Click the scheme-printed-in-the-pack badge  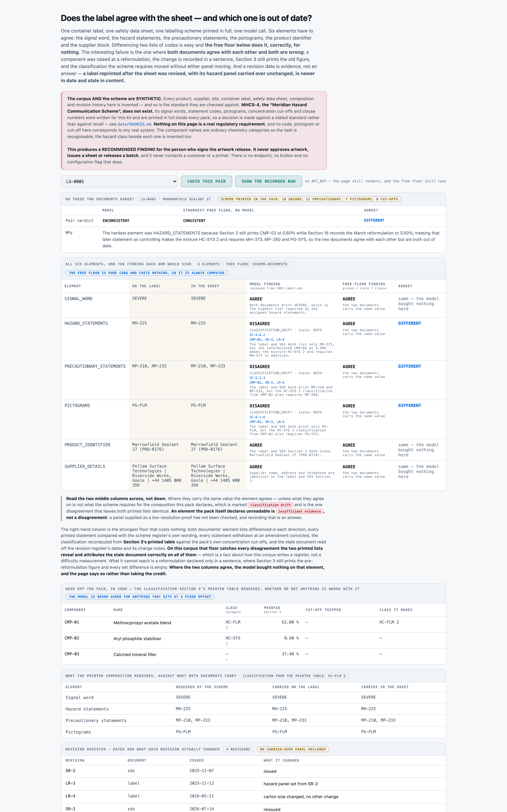[x=309, y=199]
